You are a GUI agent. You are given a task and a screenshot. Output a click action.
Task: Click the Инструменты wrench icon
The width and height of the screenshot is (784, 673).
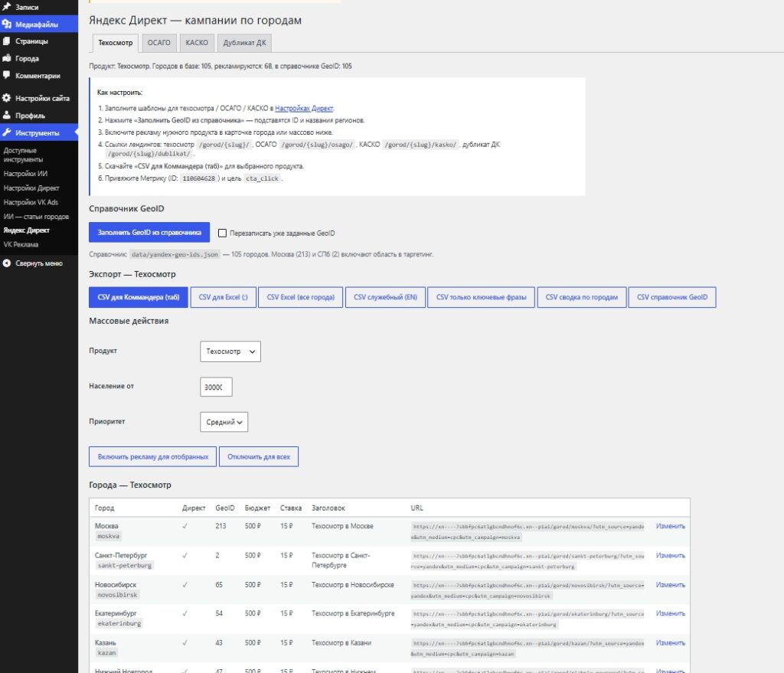pyautogui.click(x=6, y=132)
